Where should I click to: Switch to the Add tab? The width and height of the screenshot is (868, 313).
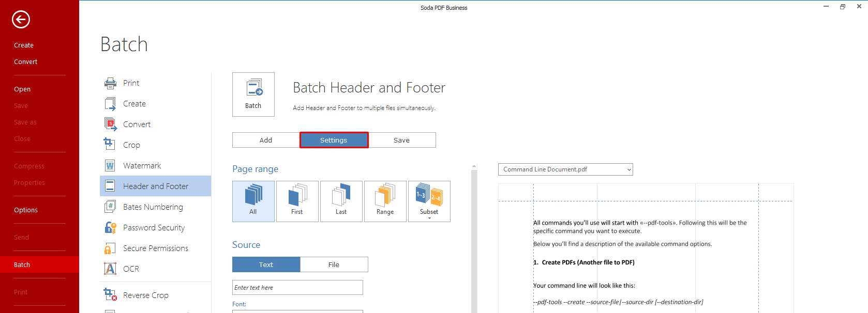[x=266, y=140]
